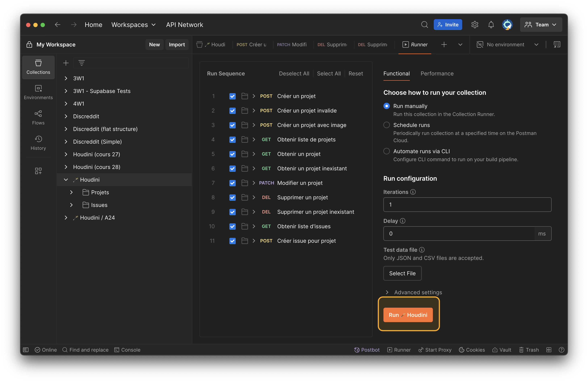
Task: Click Deselect All in Run Sequence
Action: (x=294, y=74)
